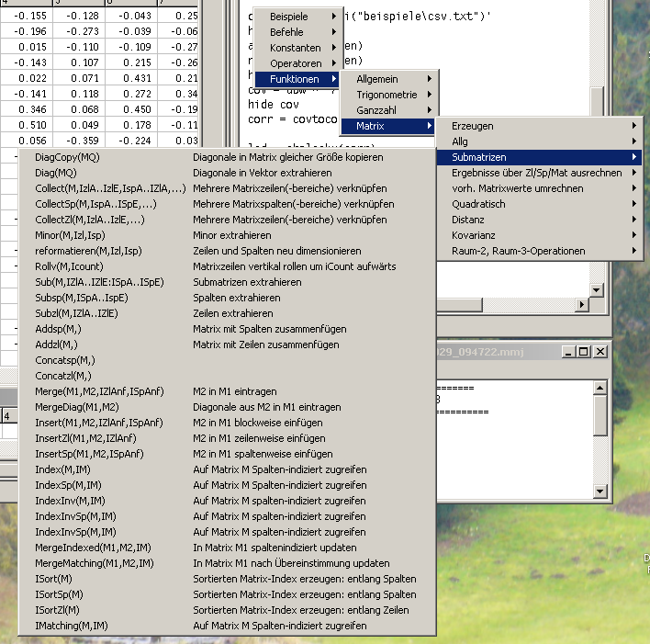Select the Matrix submenu entry
The height and width of the screenshot is (644, 650).
pyautogui.click(x=389, y=126)
